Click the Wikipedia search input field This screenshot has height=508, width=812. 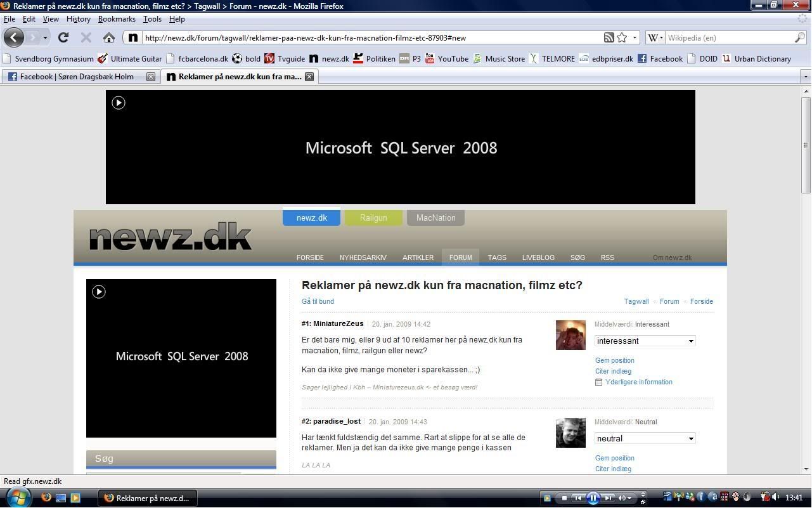click(729, 37)
